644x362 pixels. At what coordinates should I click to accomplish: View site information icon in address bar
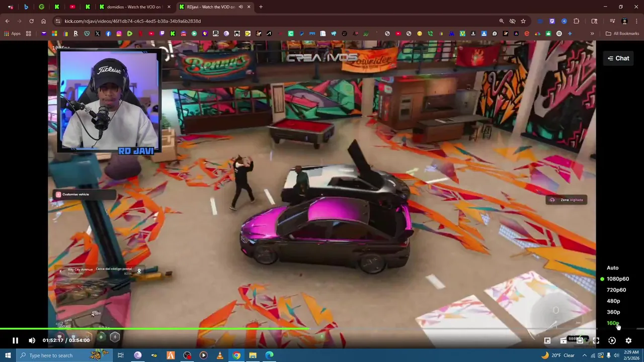tap(58, 21)
